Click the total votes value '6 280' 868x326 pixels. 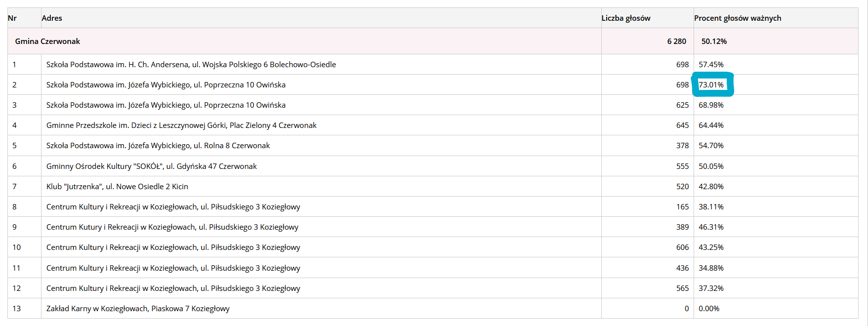tap(676, 41)
